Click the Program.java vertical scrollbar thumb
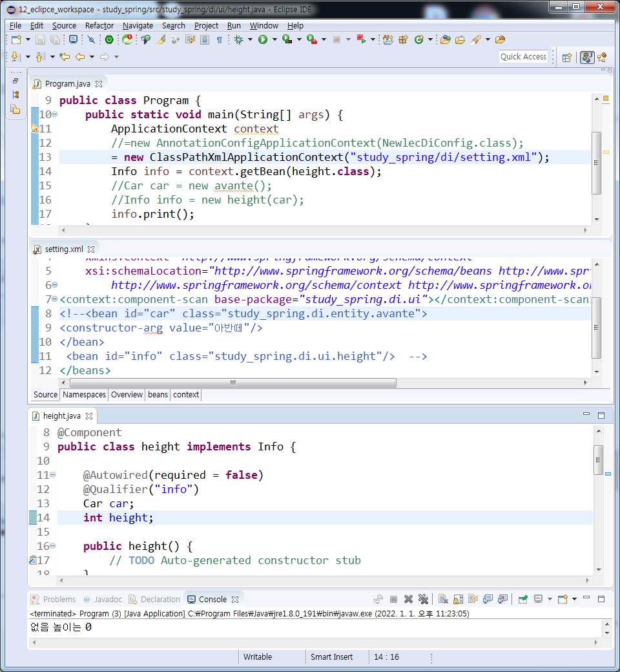 pos(597,163)
